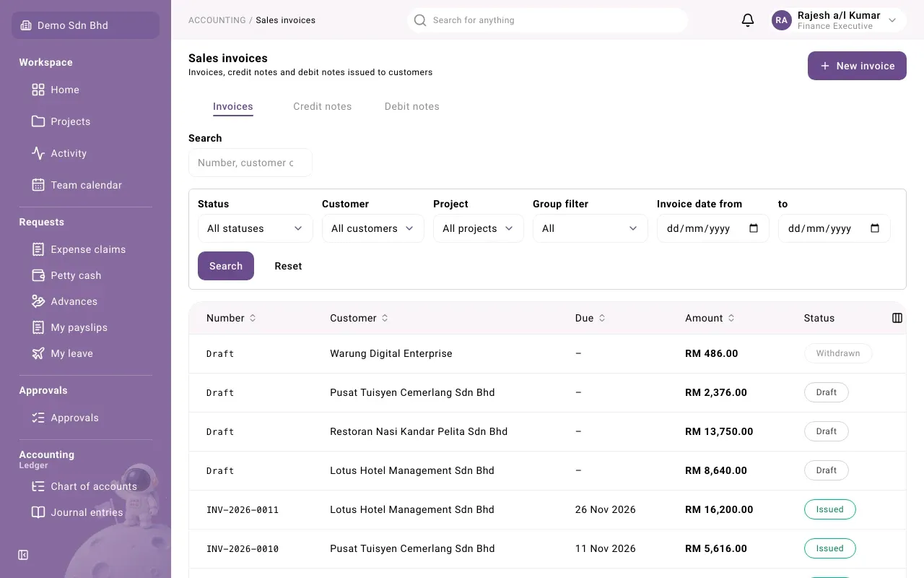The width and height of the screenshot is (924, 578).
Task: Sort table by Customer column
Action: (359, 318)
